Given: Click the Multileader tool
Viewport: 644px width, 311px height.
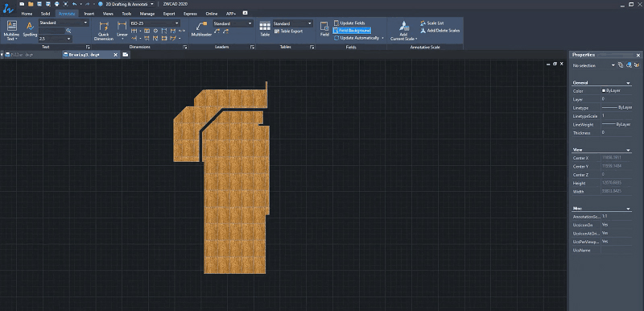Looking at the screenshot, I should coord(201,30).
